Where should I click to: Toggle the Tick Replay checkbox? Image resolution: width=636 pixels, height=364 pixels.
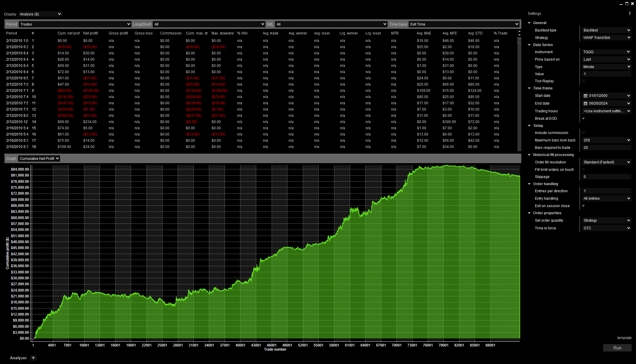click(x=583, y=81)
